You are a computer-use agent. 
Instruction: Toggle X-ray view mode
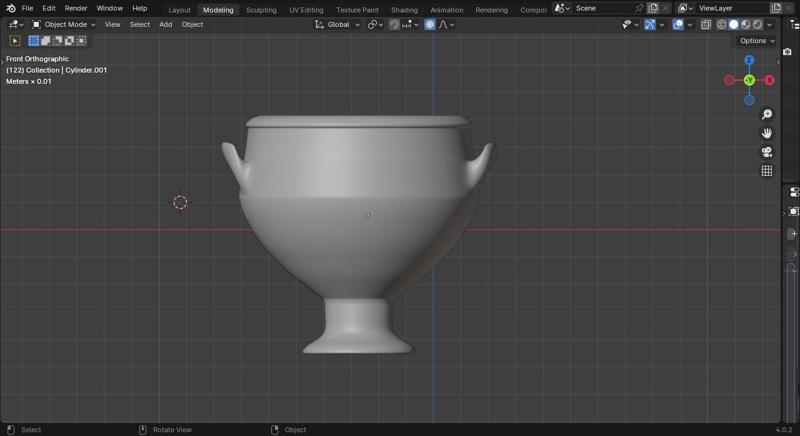[706, 24]
